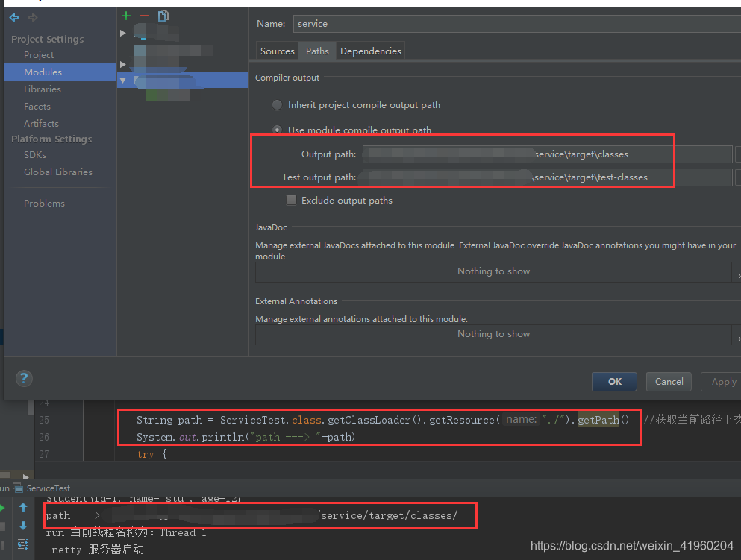The width and height of the screenshot is (741, 560).
Task: Click the OK button
Action: pyautogui.click(x=614, y=382)
